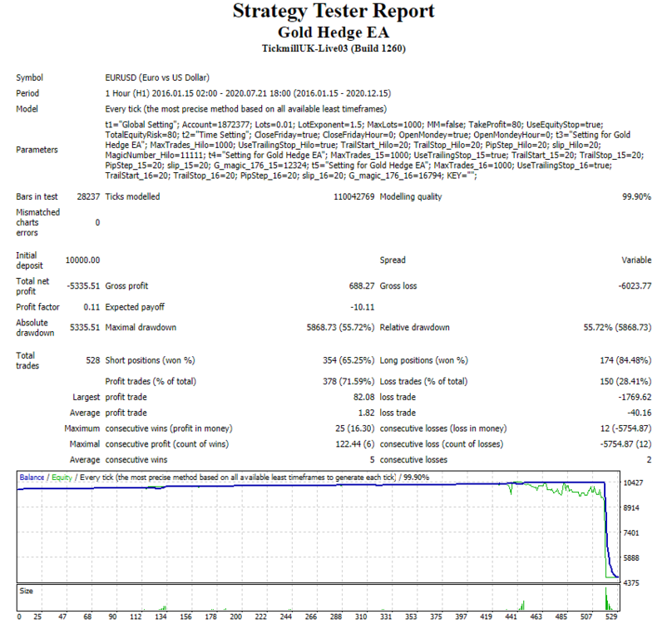The width and height of the screenshot is (672, 624).
Task: Click largest loss trade value -1769.62
Action: pos(635,397)
